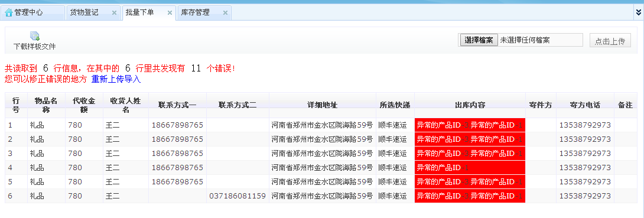Go to the 管理中心 tab
644x218 pixels.
(29, 13)
